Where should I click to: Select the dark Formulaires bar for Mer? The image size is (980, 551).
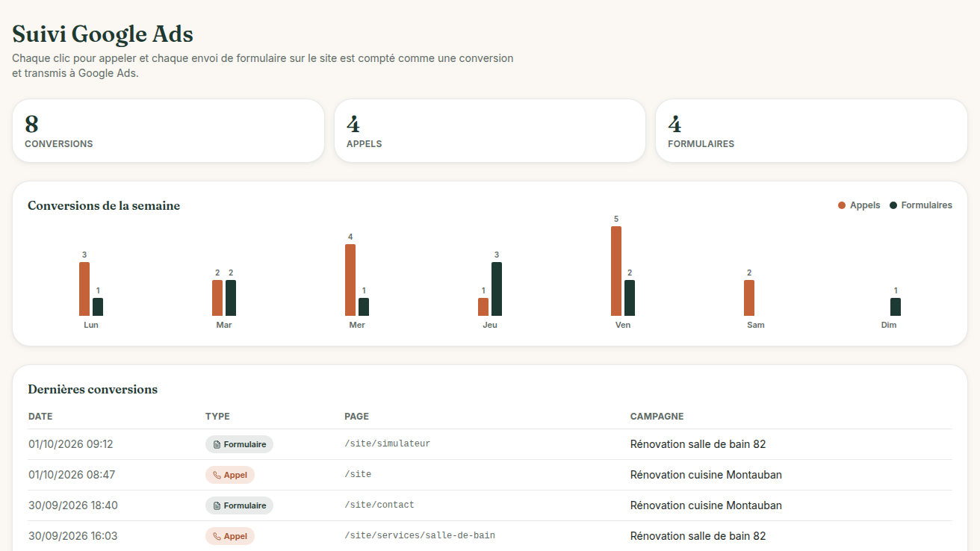pyautogui.click(x=364, y=307)
